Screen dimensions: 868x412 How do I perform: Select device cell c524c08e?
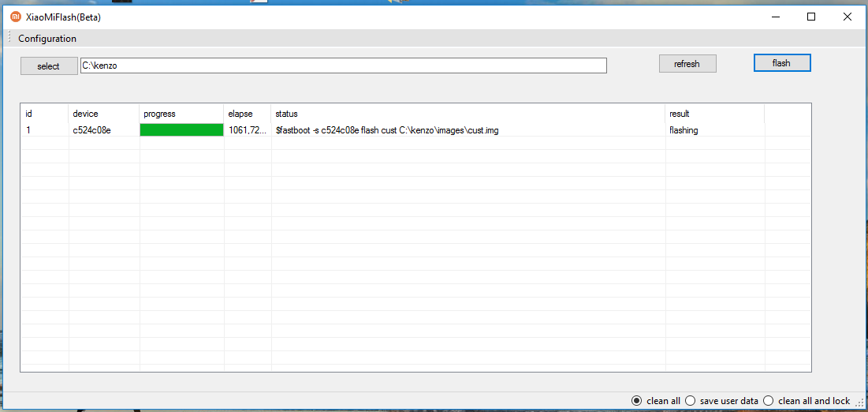coord(92,130)
